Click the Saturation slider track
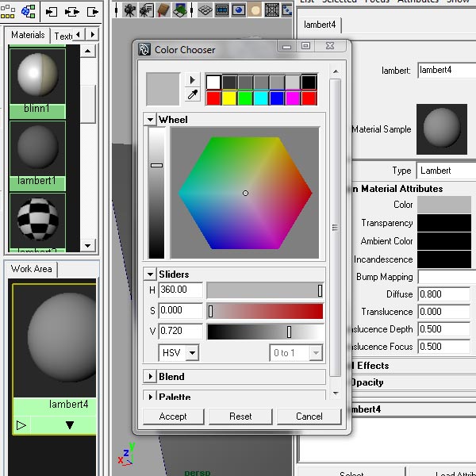This screenshot has height=476, width=476. tap(265, 311)
